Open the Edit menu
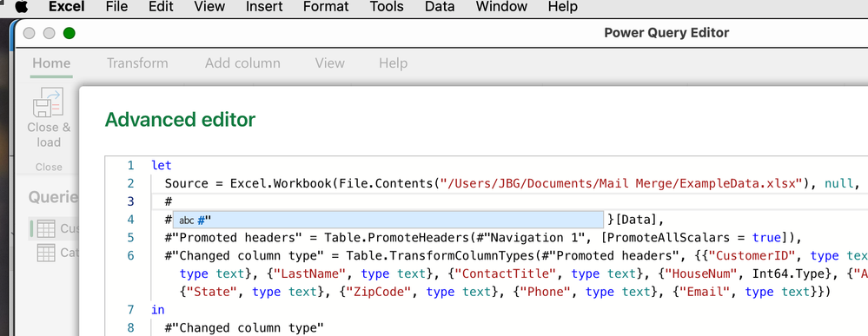The image size is (868, 336). pos(161,7)
